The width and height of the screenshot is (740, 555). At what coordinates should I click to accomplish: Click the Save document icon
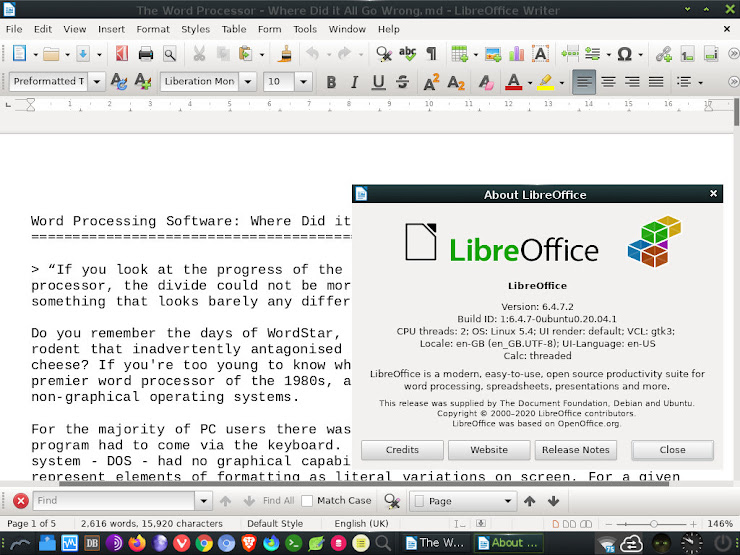pos(83,54)
